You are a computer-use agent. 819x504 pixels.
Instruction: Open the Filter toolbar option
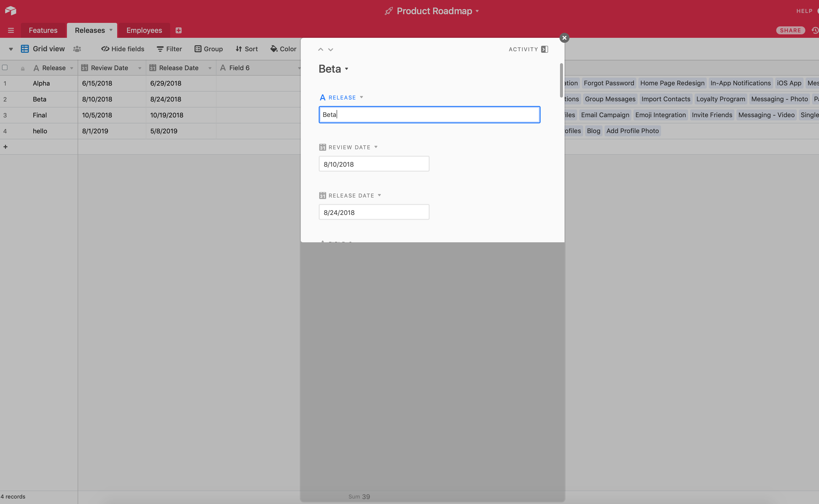pos(169,49)
